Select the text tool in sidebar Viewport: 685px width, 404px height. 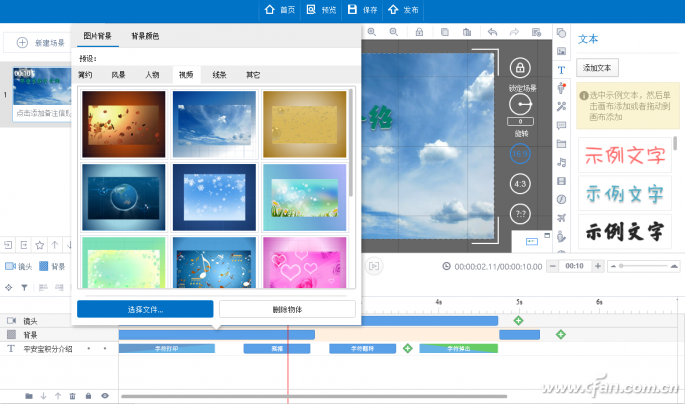pyautogui.click(x=562, y=69)
